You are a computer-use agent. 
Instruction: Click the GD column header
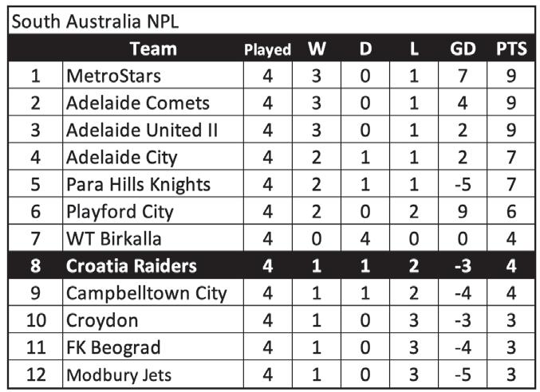[x=463, y=49]
